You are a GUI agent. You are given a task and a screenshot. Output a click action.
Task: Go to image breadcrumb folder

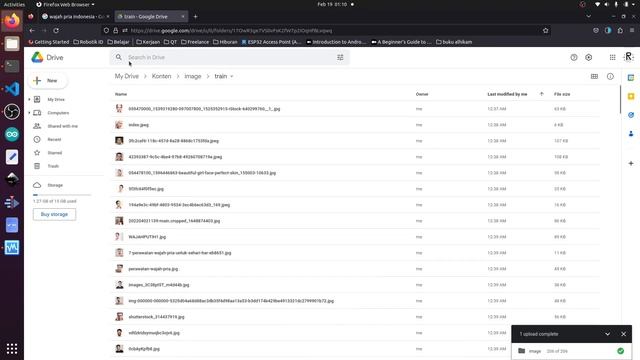pos(193,76)
